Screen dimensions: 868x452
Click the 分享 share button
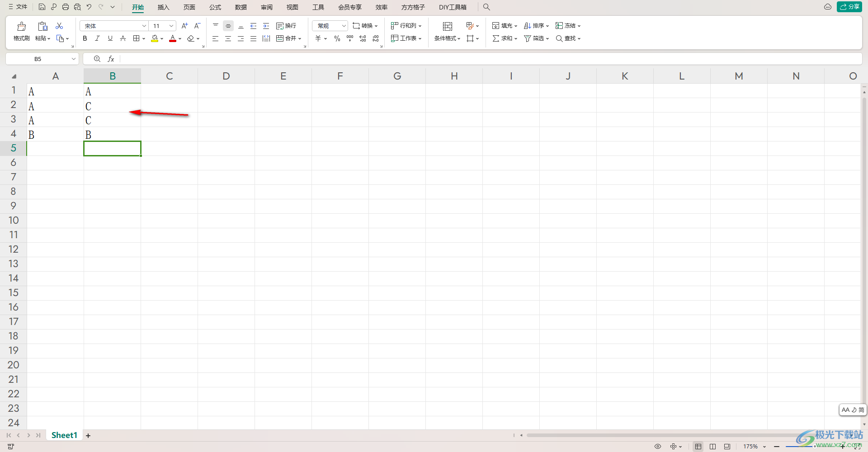coord(849,7)
